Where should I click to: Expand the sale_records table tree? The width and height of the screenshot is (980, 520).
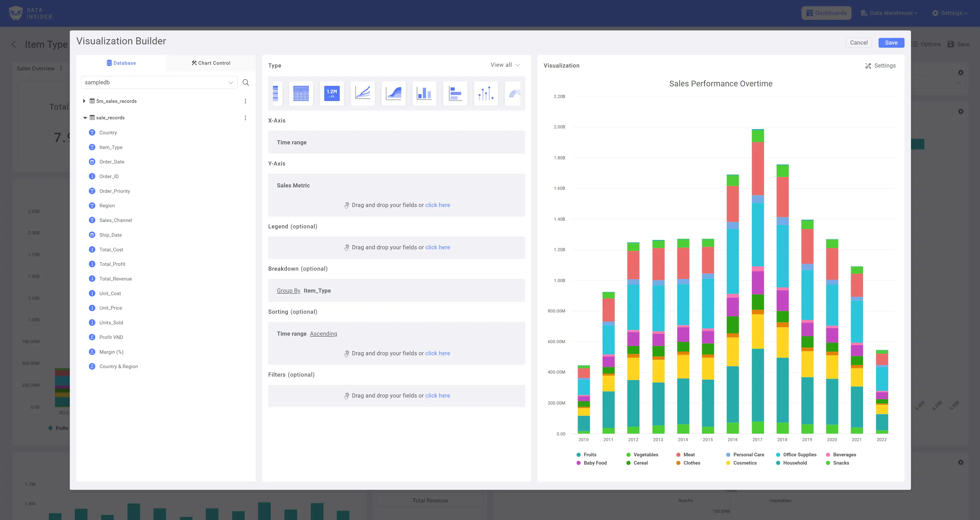(x=85, y=118)
